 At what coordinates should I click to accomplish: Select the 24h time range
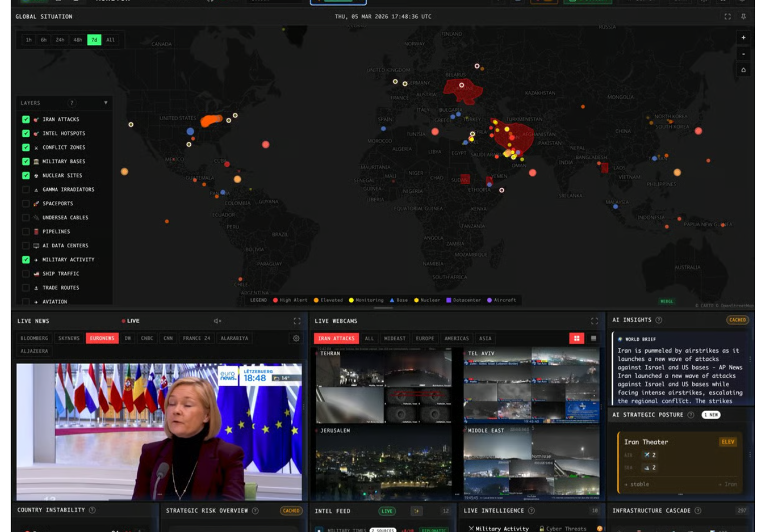(x=60, y=40)
